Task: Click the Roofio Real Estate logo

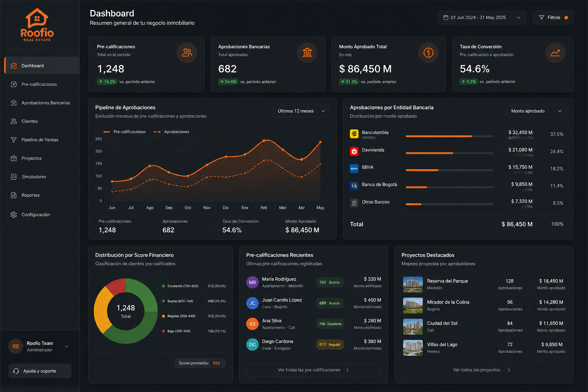Action: pyautogui.click(x=37, y=25)
